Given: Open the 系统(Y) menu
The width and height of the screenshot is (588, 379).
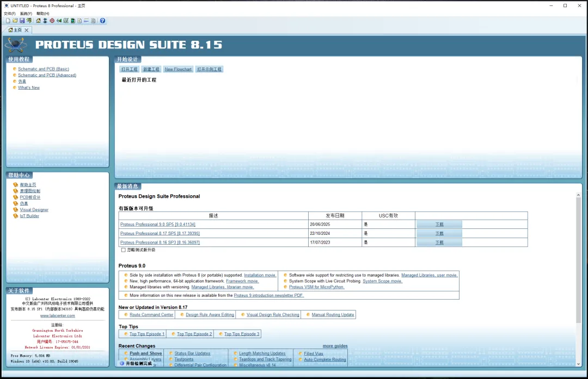Looking at the screenshot, I should click(26, 14).
